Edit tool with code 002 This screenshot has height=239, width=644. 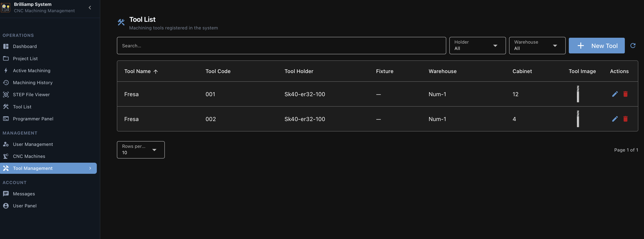[615, 119]
